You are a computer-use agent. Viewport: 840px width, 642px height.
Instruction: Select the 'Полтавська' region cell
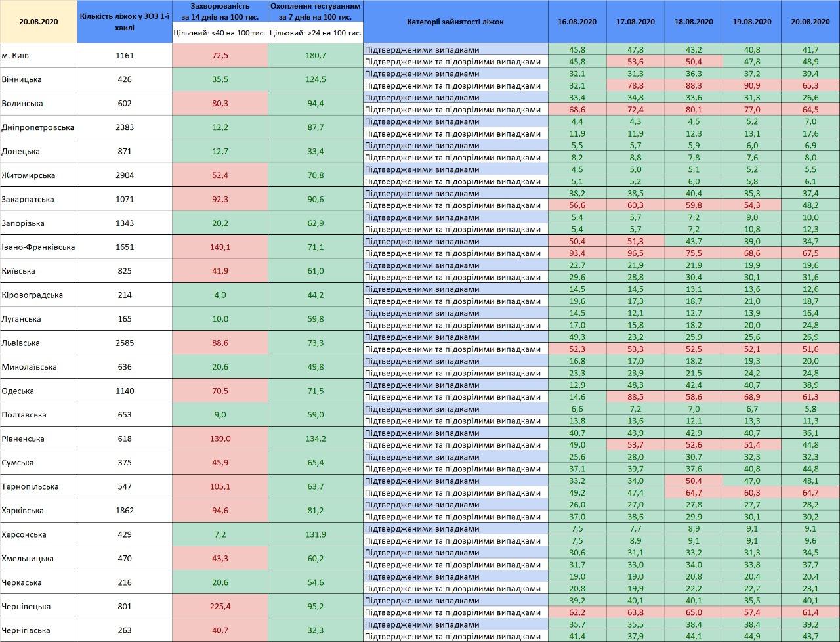click(x=38, y=415)
